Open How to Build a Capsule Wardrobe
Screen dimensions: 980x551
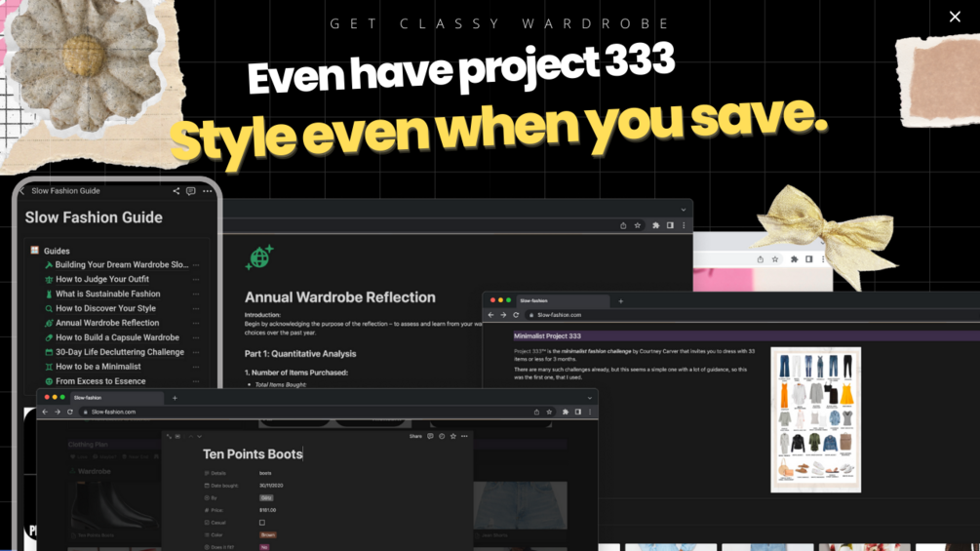(117, 337)
